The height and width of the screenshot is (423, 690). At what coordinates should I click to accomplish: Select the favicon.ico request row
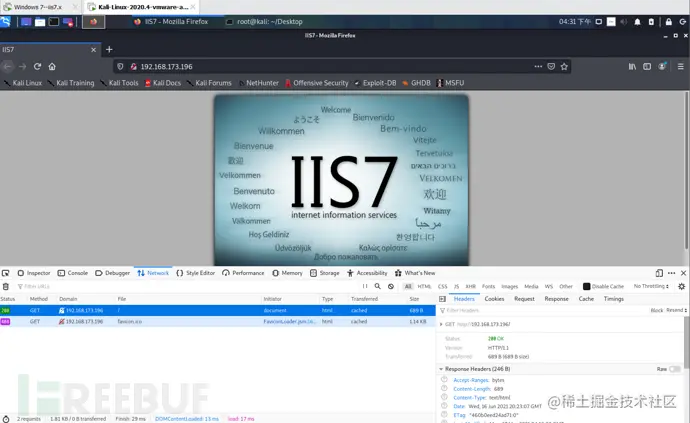(218, 321)
